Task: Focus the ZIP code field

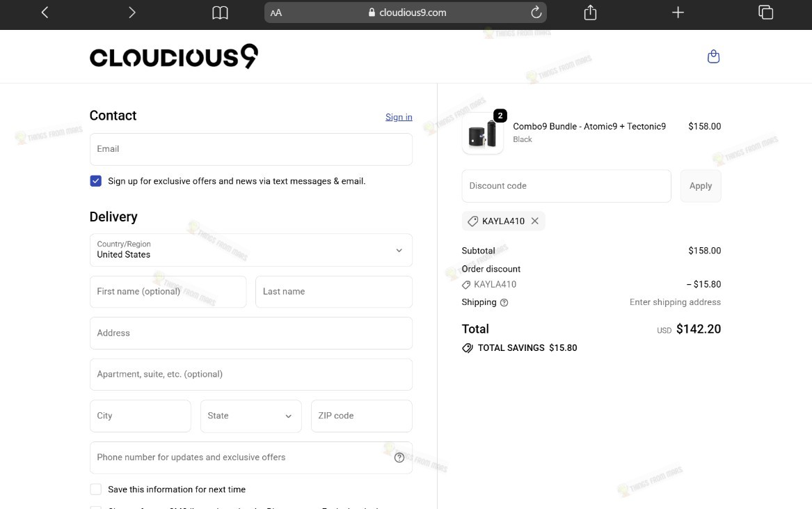Action: (361, 416)
